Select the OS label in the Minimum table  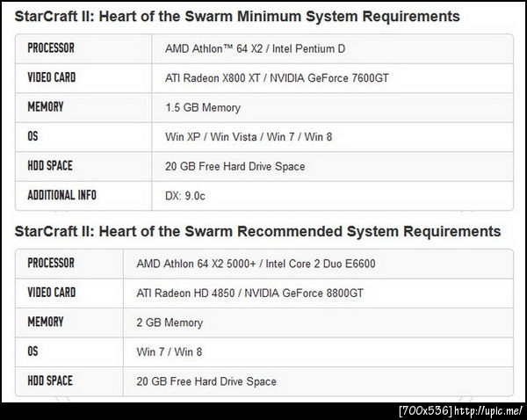pos(33,136)
